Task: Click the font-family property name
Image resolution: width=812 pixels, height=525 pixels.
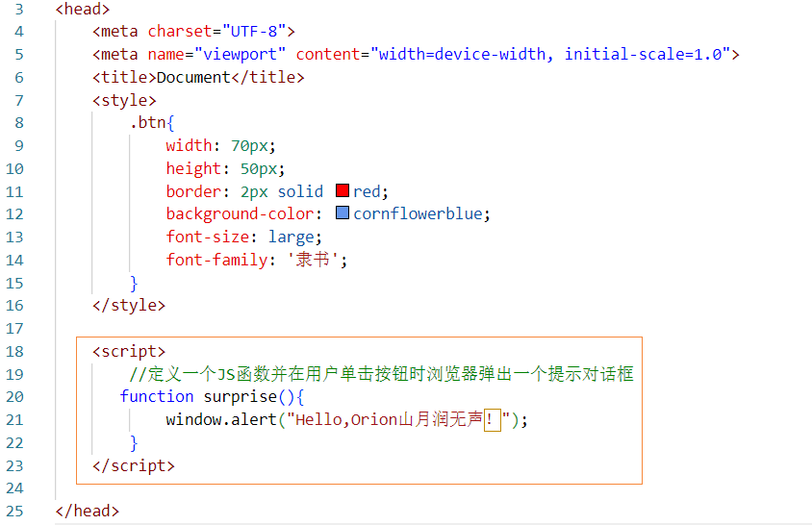Action: (x=217, y=260)
